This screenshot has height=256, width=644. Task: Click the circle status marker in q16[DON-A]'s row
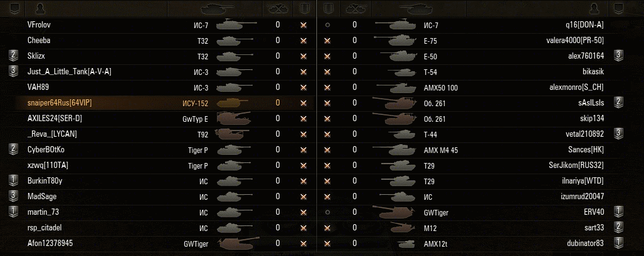point(328,25)
